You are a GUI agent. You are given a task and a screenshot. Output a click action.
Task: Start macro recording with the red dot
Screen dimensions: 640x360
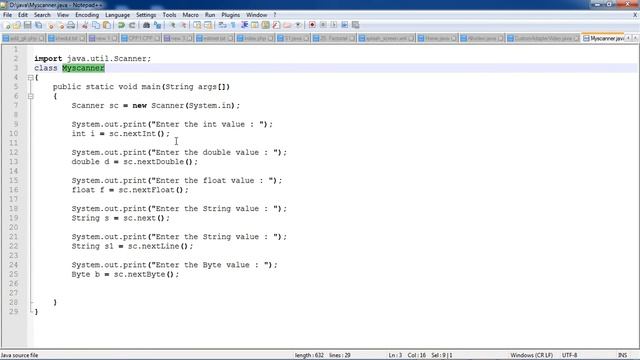coord(312,25)
